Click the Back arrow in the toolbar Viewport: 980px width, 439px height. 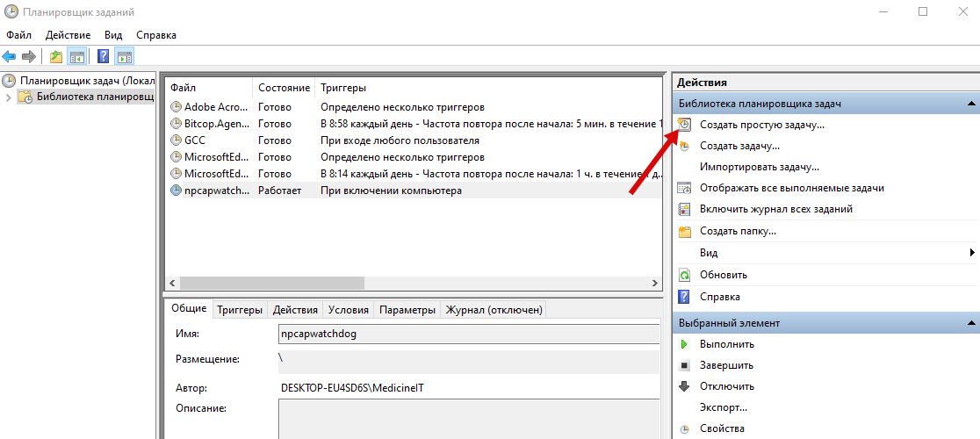(x=10, y=57)
